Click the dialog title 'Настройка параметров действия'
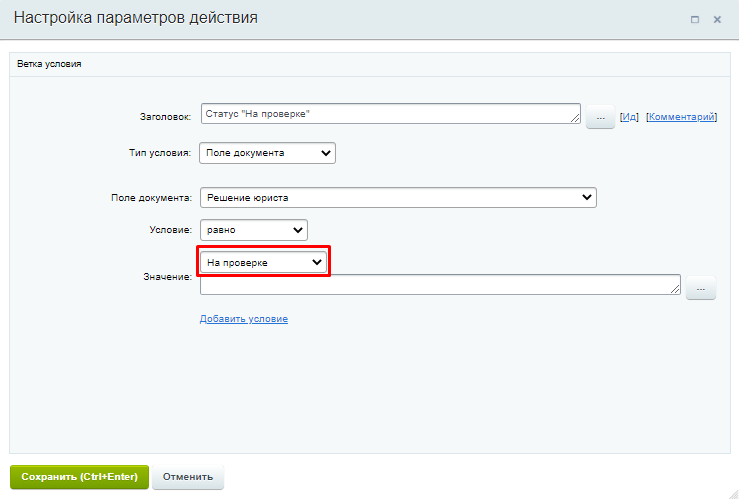The image size is (739, 500). pos(136,18)
